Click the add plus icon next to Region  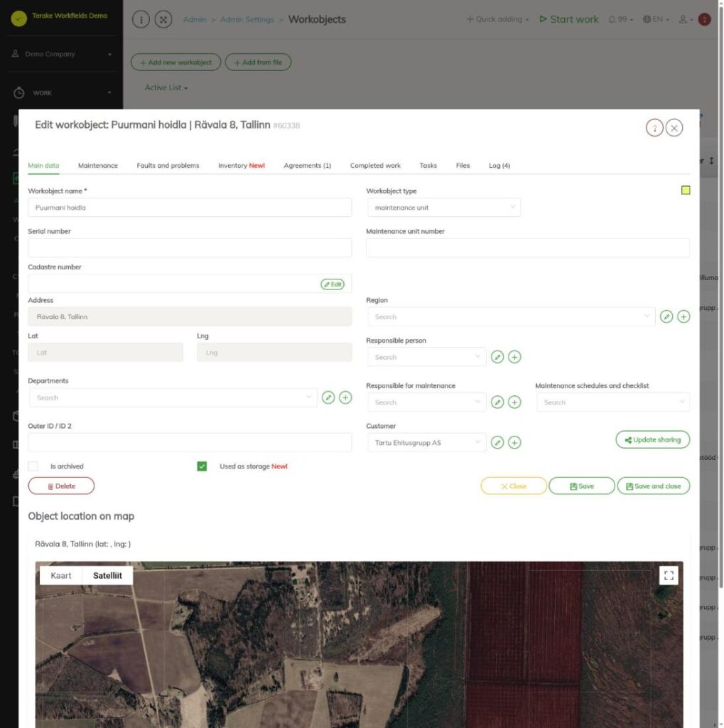(x=684, y=316)
